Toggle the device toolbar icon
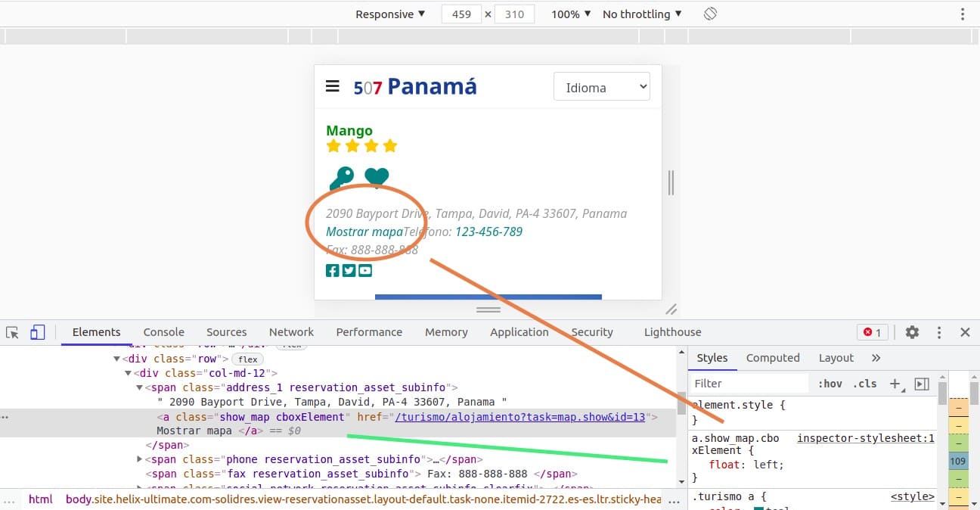 pyautogui.click(x=38, y=332)
